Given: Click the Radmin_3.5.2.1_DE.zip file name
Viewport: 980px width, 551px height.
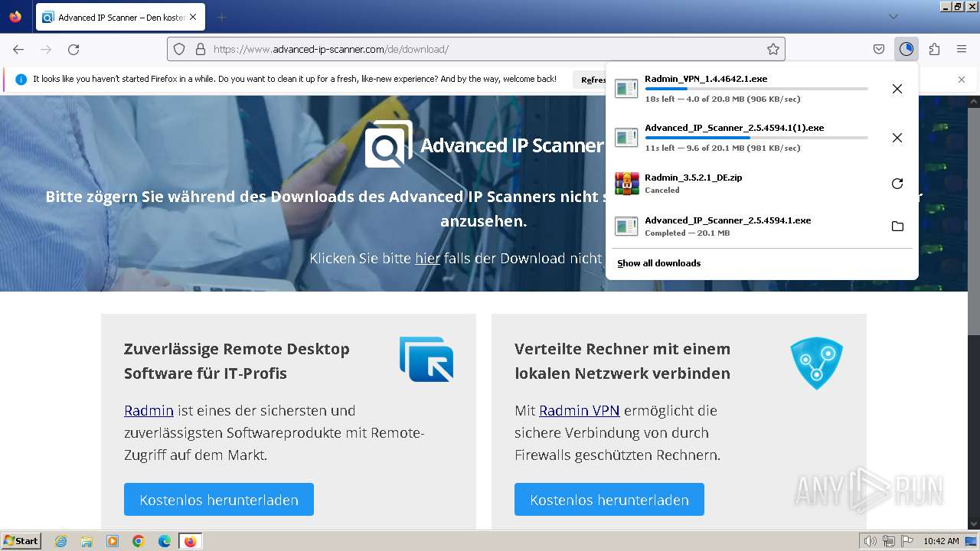Looking at the screenshot, I should pyautogui.click(x=693, y=178).
